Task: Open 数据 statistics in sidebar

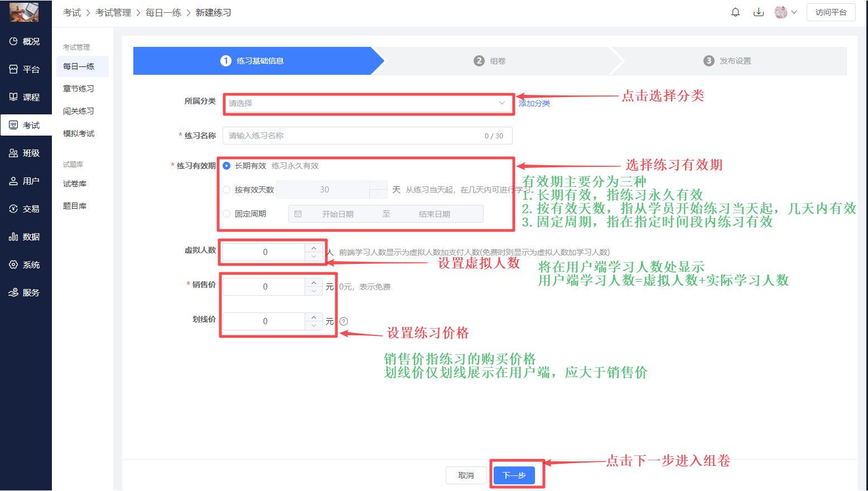Action: coord(25,237)
